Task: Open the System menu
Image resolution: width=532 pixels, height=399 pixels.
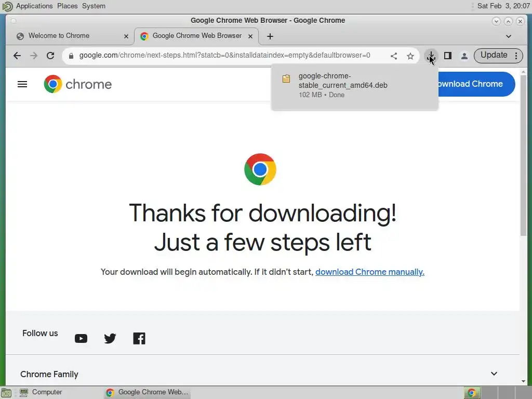Action: tap(94, 6)
